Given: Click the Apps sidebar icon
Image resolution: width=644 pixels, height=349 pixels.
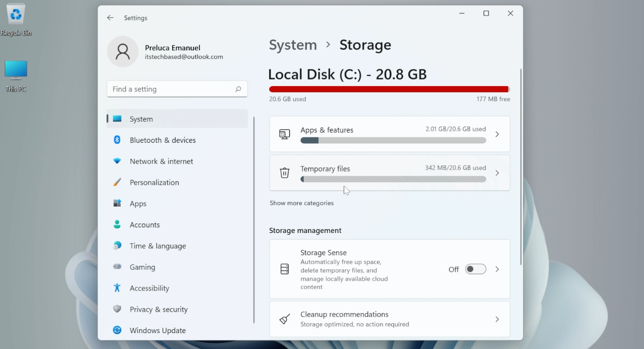Looking at the screenshot, I should tap(117, 203).
